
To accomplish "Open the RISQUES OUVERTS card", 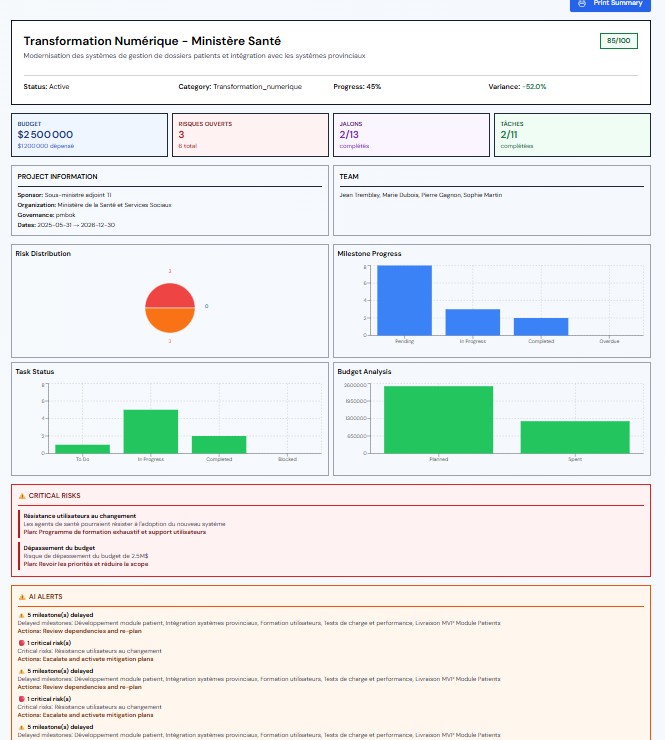I will coord(250,135).
